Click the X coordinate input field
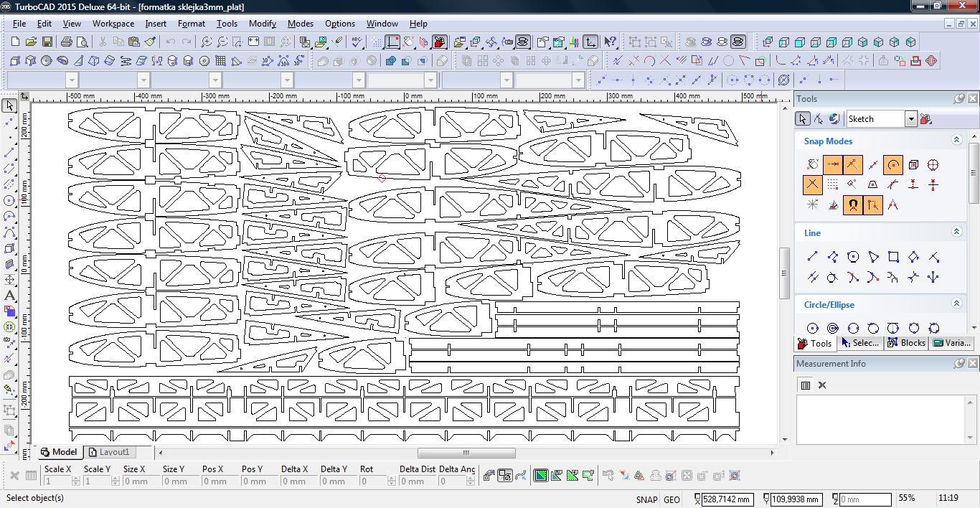Image resolution: width=980 pixels, height=508 pixels. point(727,499)
